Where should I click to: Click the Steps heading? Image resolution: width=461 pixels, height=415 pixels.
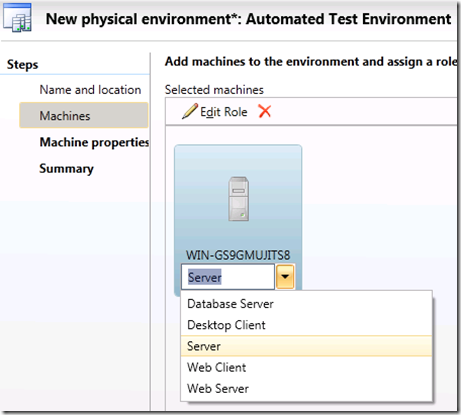click(22, 64)
